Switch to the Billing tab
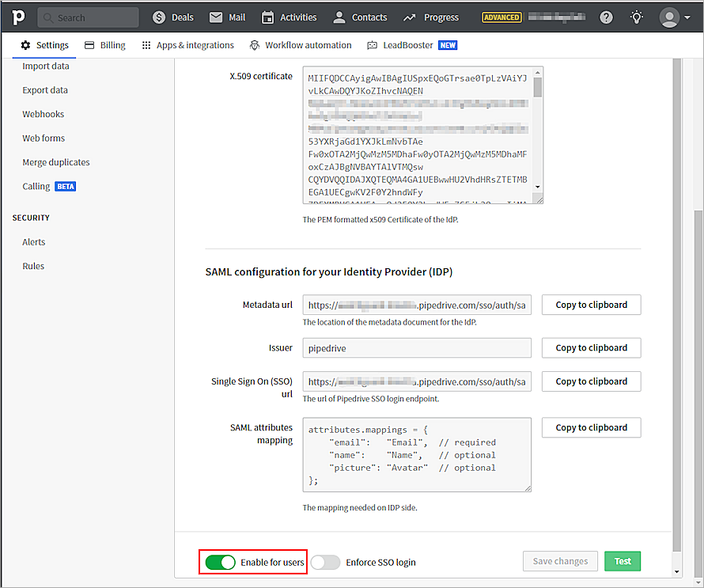Image resolution: width=704 pixels, height=588 pixels. point(104,45)
